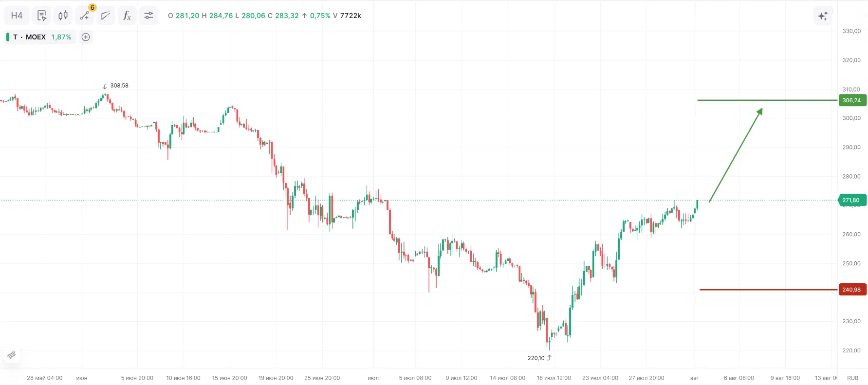Click the red 240,98 price level label
Viewport: 868px width, 385px height.
(x=852, y=290)
